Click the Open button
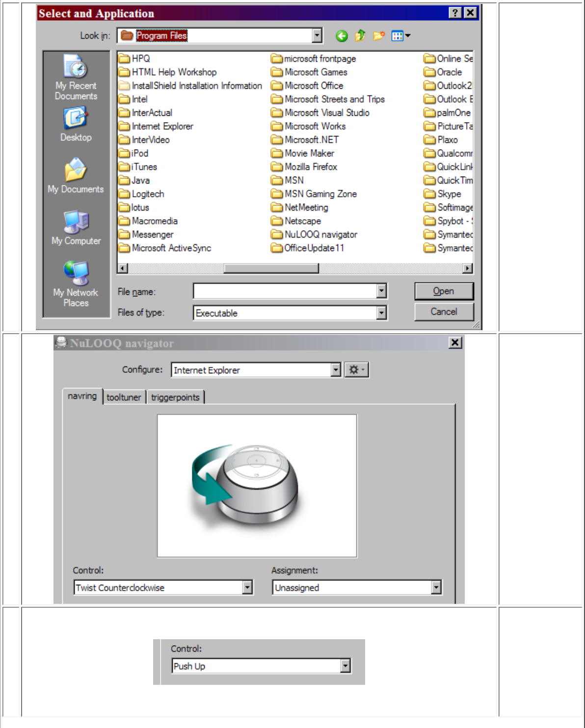 click(x=444, y=291)
